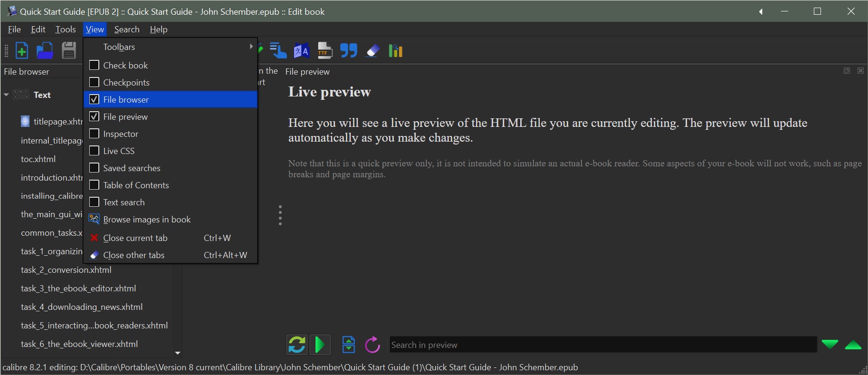Open the File menu
The image size is (868, 375).
14,29
